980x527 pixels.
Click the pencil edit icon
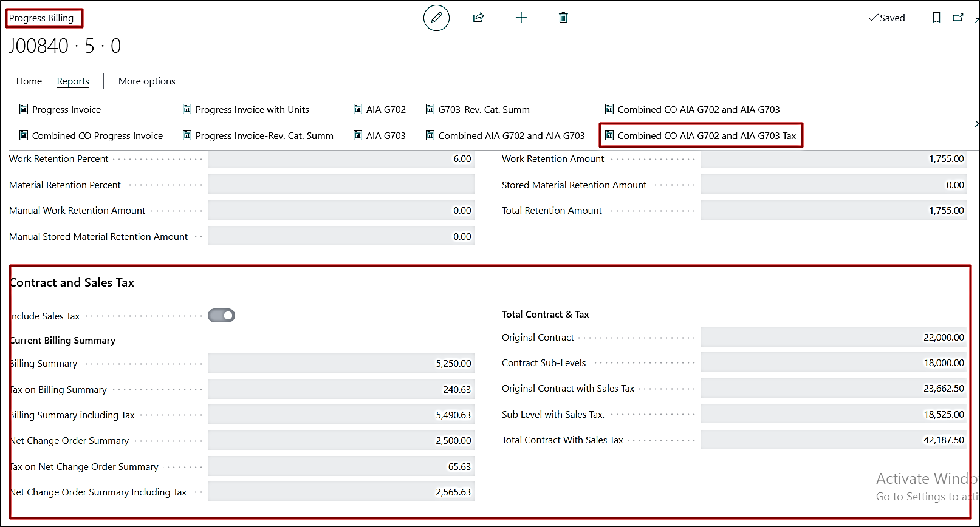436,18
